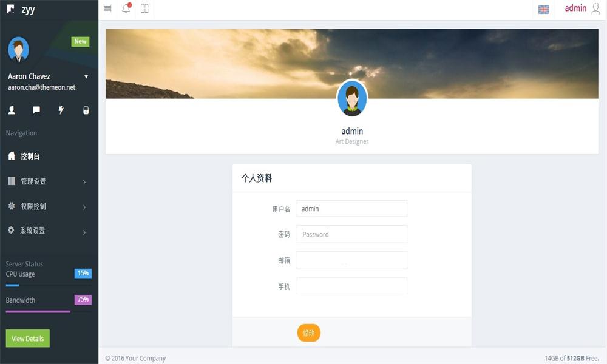Click Aaron Chavez's sidebar avatar
Image resolution: width=607 pixels, height=364 pixels.
pyautogui.click(x=18, y=50)
